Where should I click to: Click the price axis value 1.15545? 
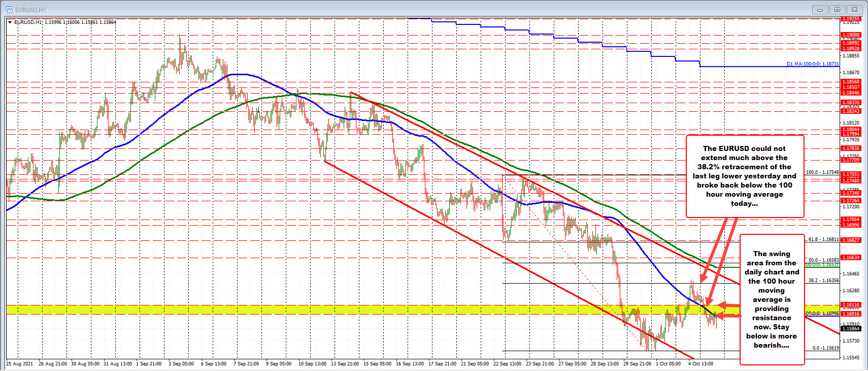point(851,358)
